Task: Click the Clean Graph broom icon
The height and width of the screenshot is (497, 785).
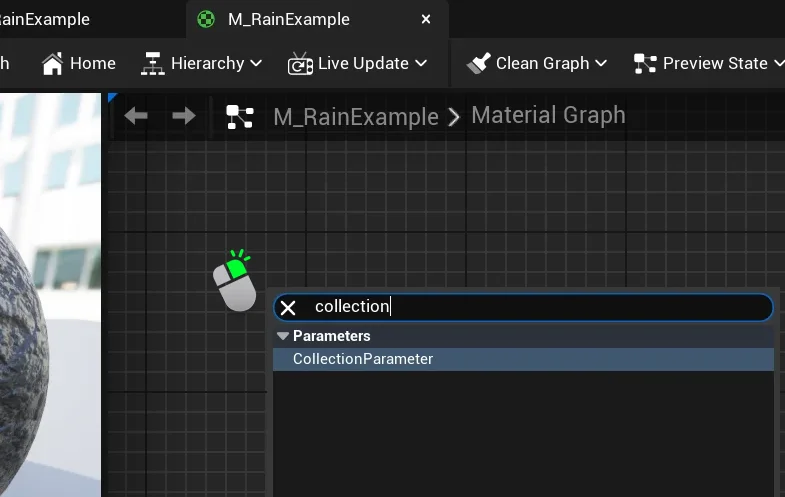Action: (x=478, y=63)
